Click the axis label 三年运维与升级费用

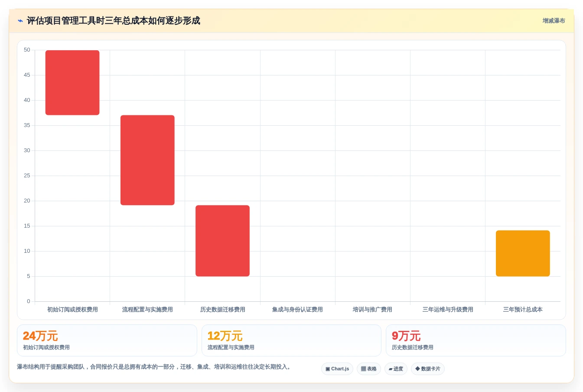448,310
